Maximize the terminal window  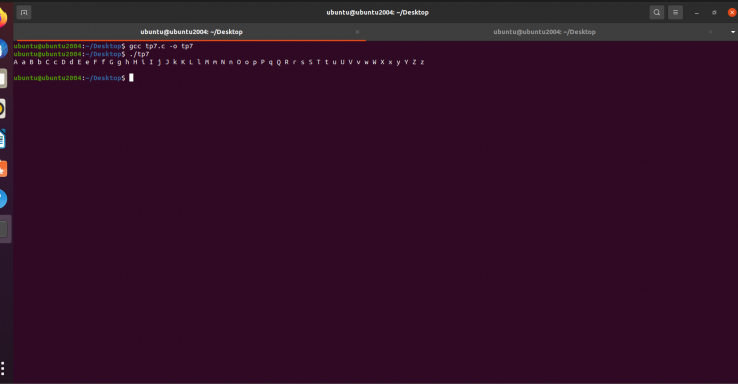click(x=714, y=13)
